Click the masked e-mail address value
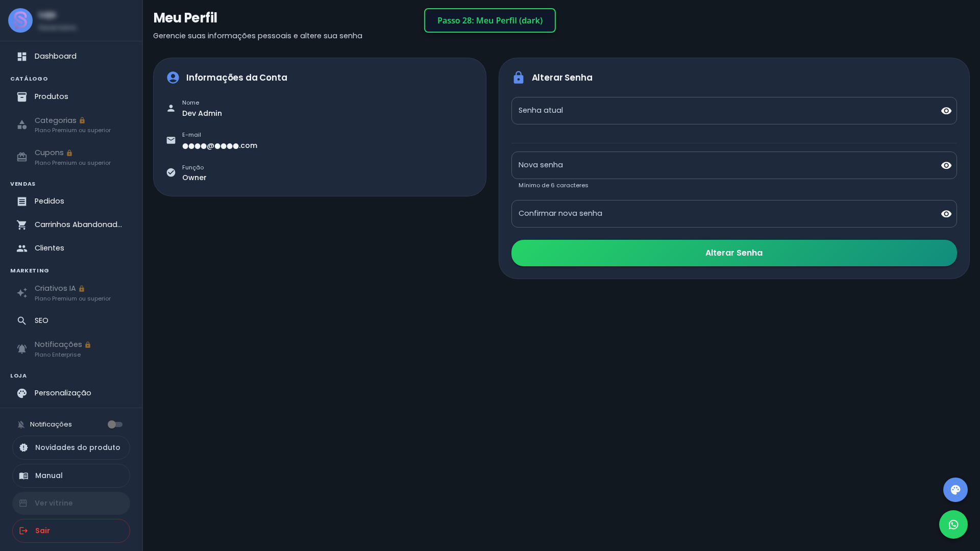The width and height of the screenshot is (980, 551). coord(219,146)
